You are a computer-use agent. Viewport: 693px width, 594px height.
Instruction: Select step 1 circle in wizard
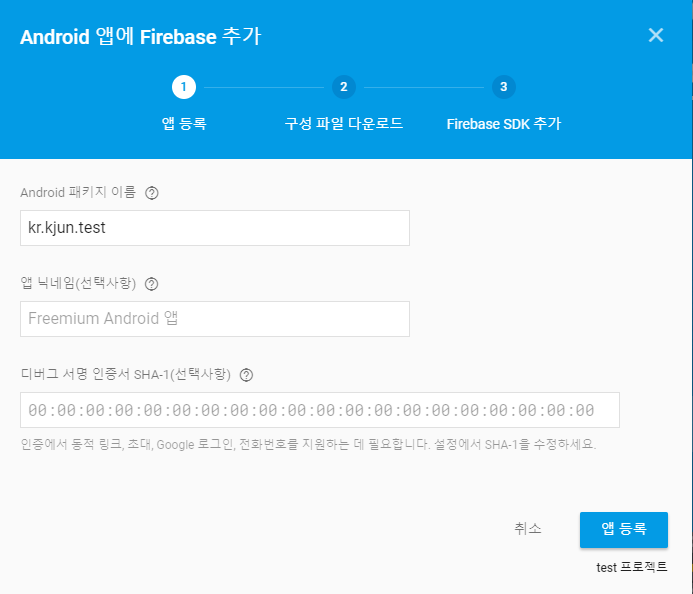coord(184,87)
